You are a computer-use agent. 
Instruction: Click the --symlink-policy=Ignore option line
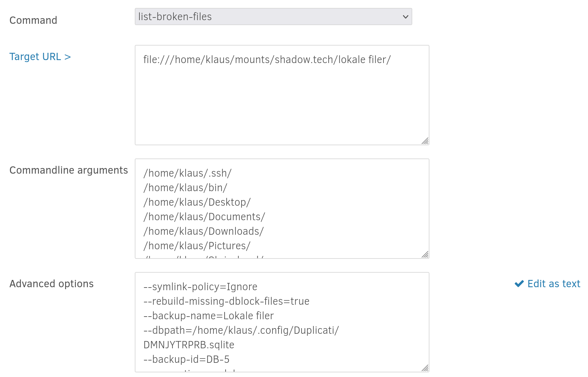200,287
